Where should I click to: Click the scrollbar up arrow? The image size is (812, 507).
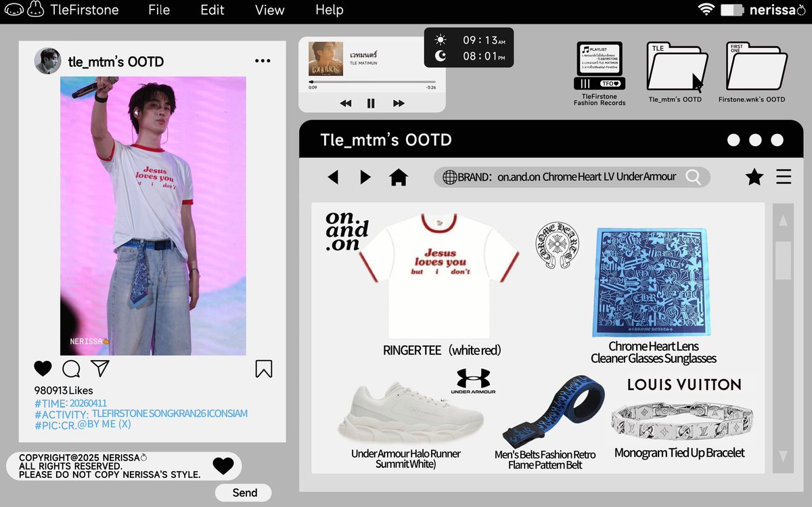[784, 221]
